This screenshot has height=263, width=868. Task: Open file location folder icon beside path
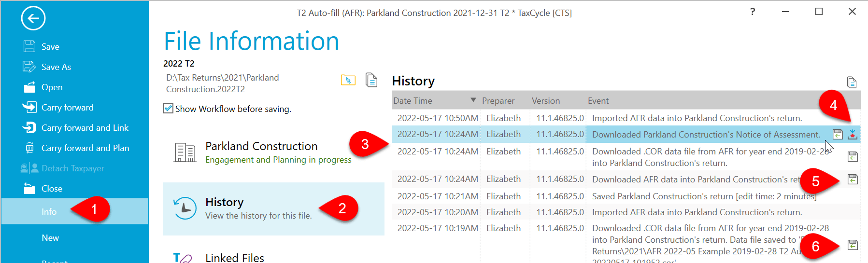(x=348, y=80)
